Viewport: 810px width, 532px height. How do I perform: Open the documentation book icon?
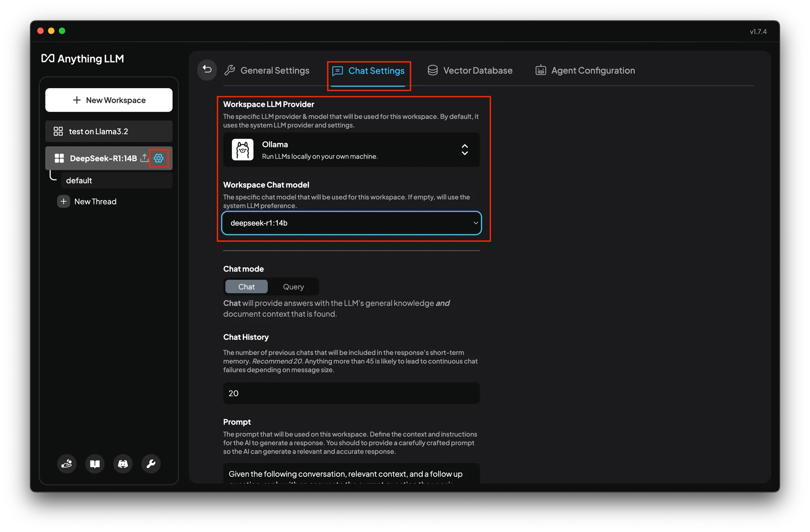pos(95,464)
